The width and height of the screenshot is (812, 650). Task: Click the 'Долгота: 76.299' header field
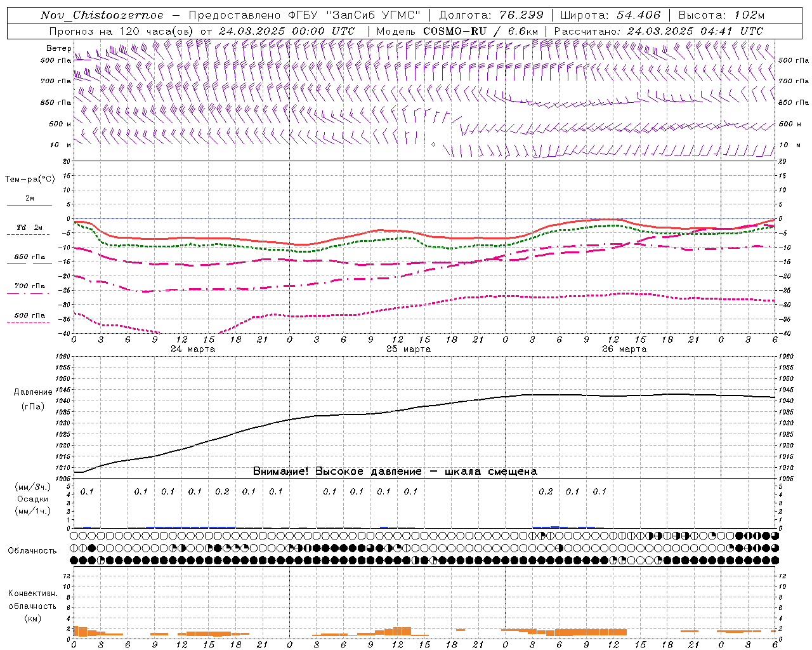[491, 15]
